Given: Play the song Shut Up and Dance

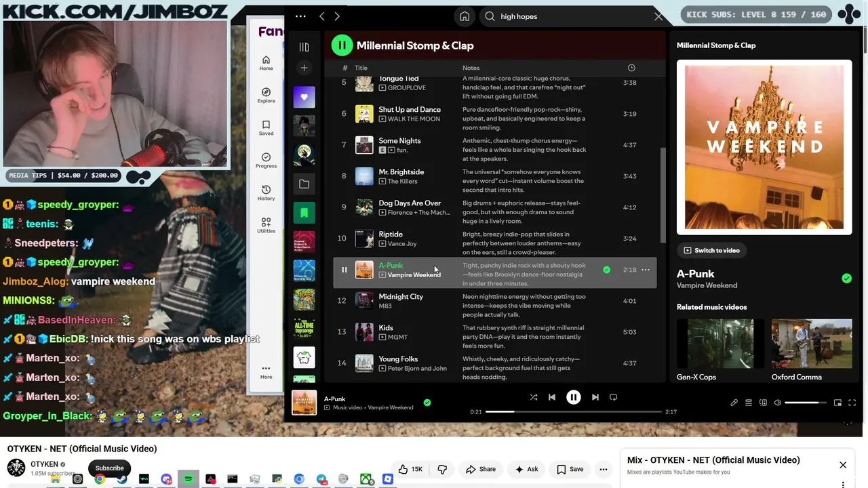Looking at the screenshot, I should pyautogui.click(x=410, y=109).
